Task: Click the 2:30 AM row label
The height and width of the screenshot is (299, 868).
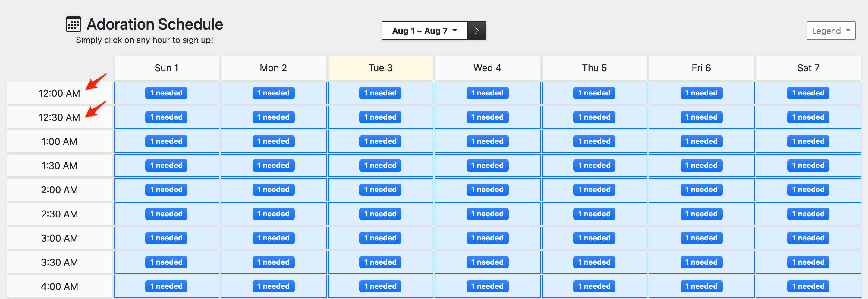Action: (x=59, y=214)
